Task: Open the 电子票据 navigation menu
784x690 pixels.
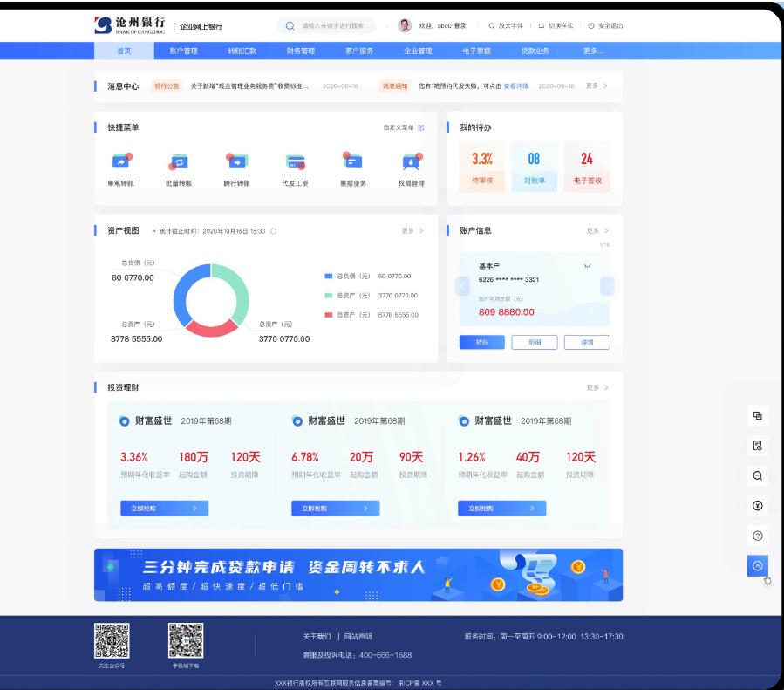Action: (476, 51)
